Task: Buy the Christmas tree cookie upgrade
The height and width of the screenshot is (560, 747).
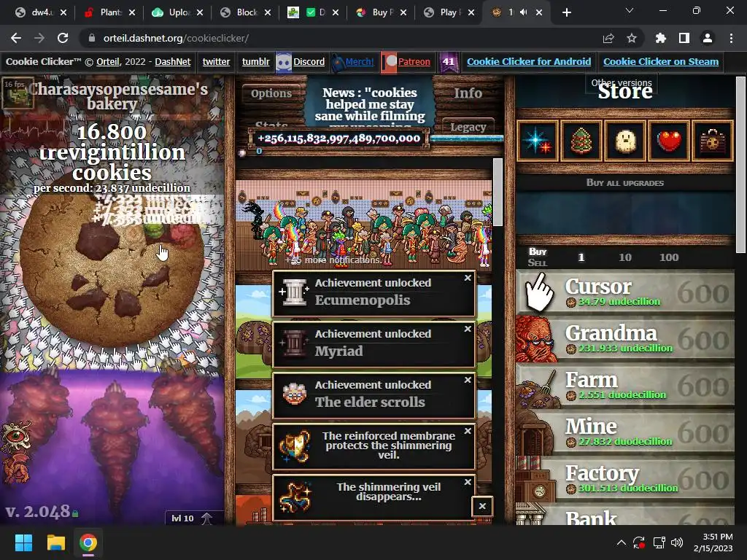Action: 581,141
